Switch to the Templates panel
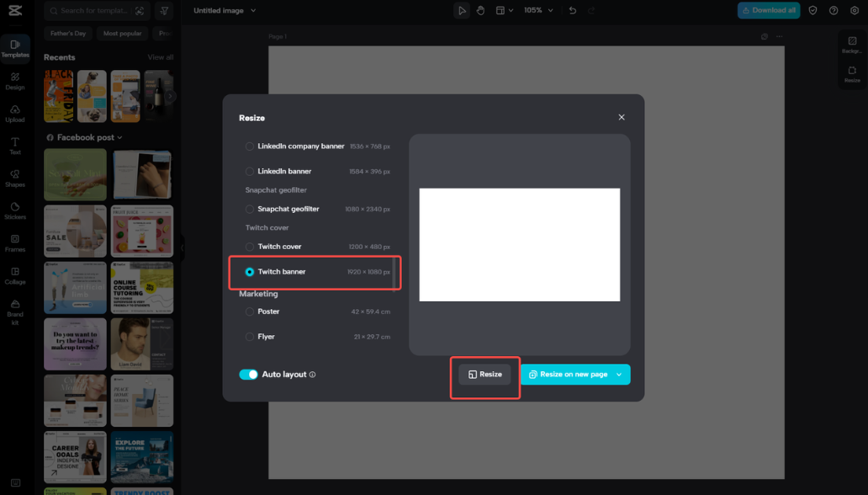The width and height of the screenshot is (868, 495). point(15,49)
